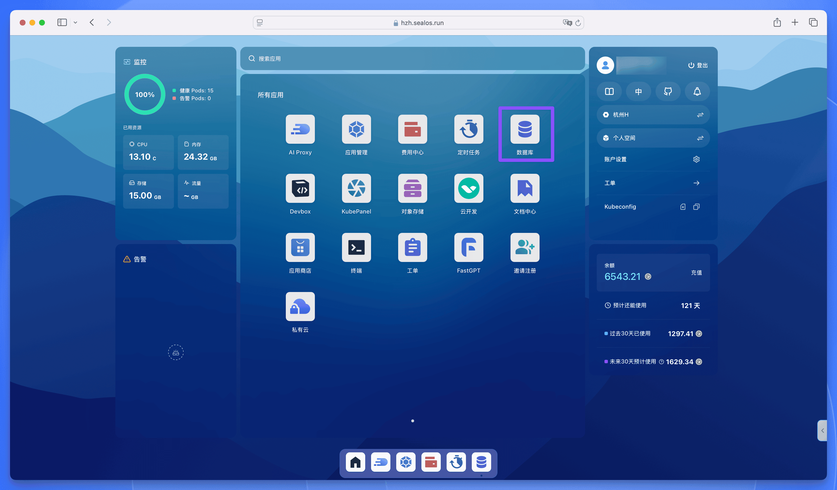The width and height of the screenshot is (837, 490).
Task: Click the 预计还能使用 121 天 row
Action: (653, 305)
